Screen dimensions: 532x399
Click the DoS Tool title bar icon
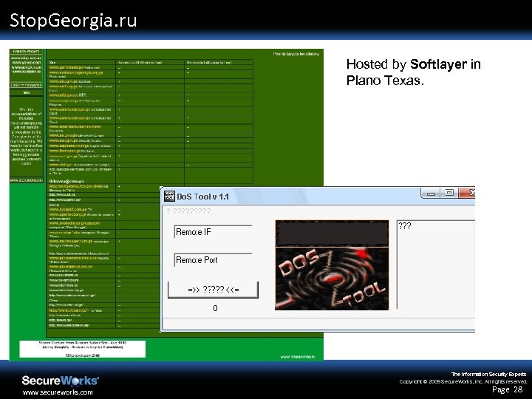point(169,196)
